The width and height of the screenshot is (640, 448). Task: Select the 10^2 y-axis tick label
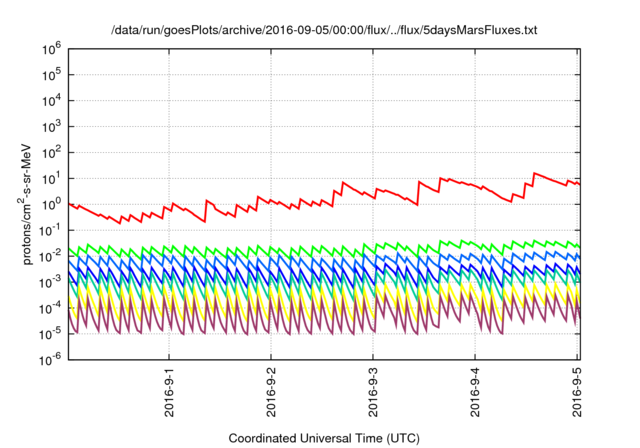52,153
